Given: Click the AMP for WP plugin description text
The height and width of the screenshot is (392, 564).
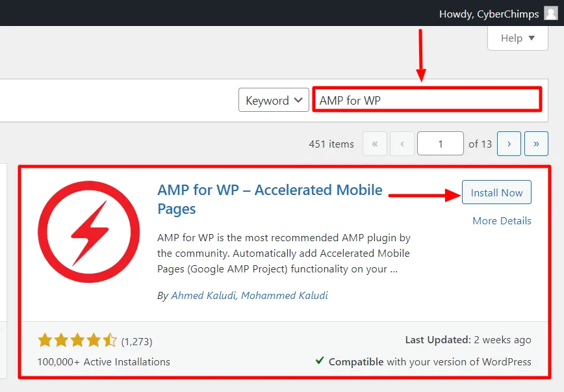Looking at the screenshot, I should click(x=284, y=254).
